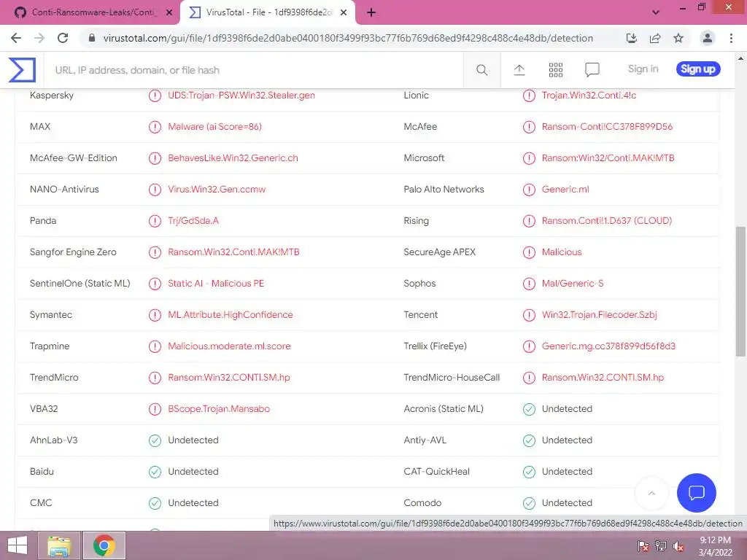This screenshot has height=560, width=747.
Task: Click the Chrome taskbar icon
Action: click(104, 545)
